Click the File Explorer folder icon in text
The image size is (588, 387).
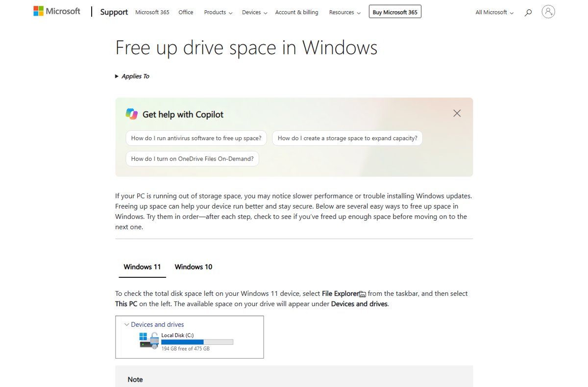click(x=363, y=294)
